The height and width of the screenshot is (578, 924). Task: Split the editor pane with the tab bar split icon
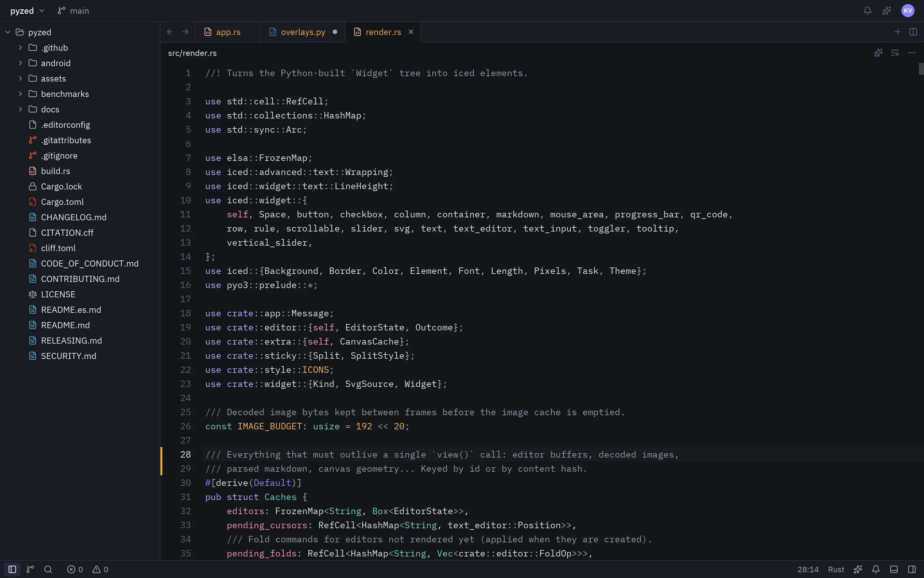tap(913, 32)
